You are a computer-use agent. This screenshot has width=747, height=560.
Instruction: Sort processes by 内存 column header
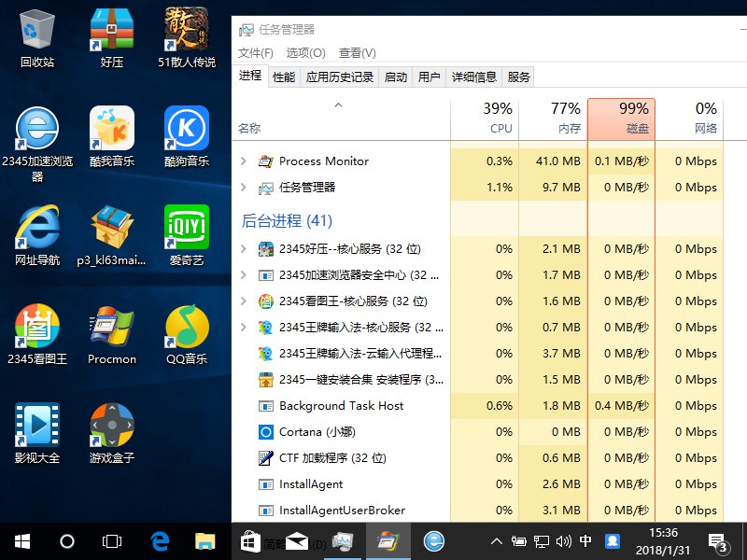coord(553,119)
